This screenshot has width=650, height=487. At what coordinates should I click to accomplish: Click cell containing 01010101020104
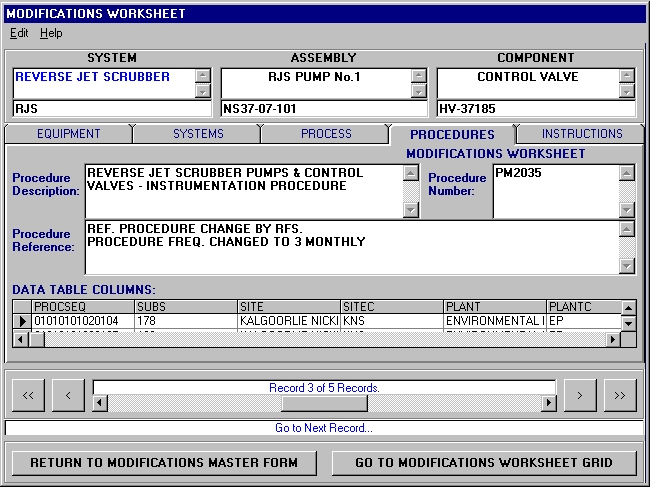click(83, 321)
